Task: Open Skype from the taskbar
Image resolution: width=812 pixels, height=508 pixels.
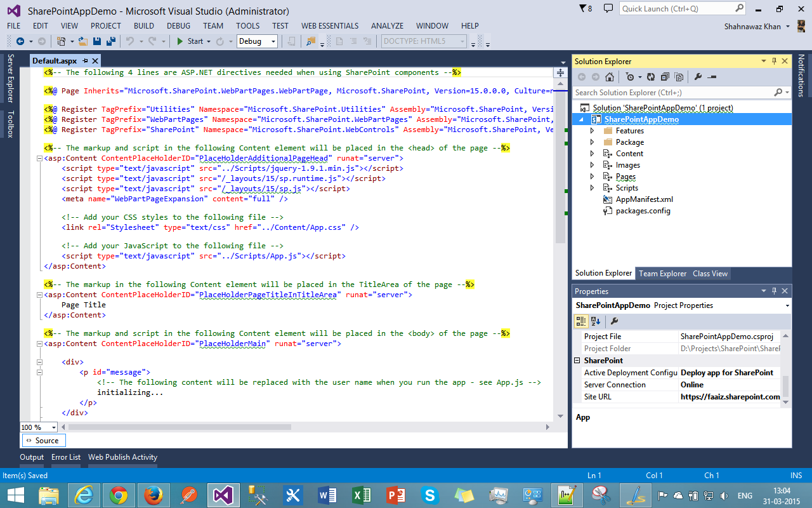Action: pos(430,494)
